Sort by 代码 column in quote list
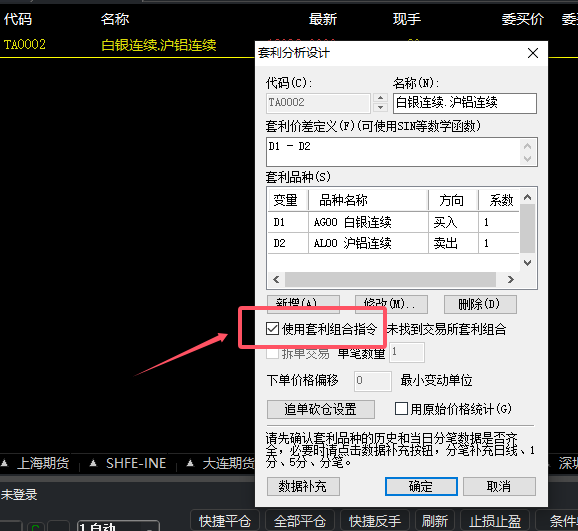 coord(18,19)
